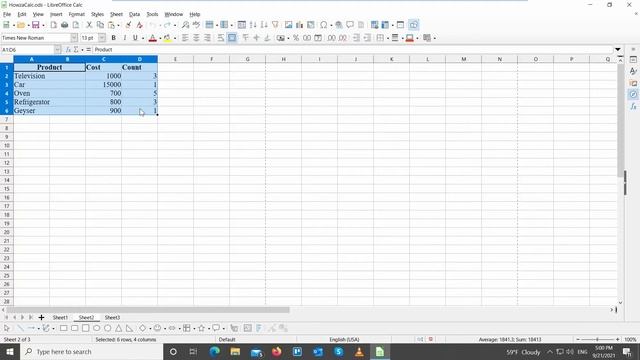Open Font Color dropdown arrow
The height and width of the screenshot is (360, 640).
pos(160,38)
